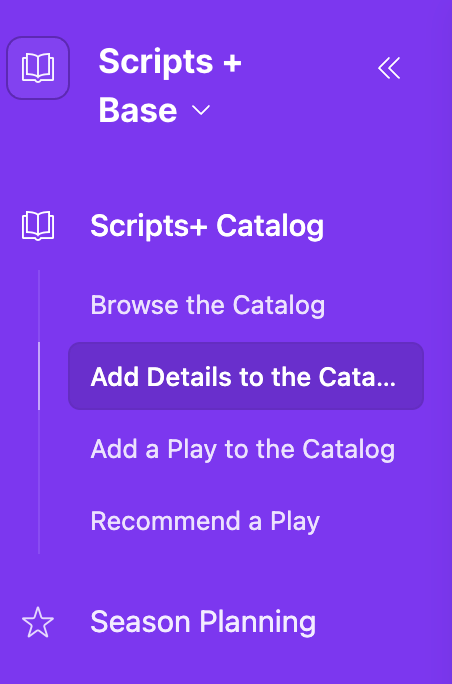
Task: Open the Base dropdown chevron
Action: pyautogui.click(x=201, y=110)
